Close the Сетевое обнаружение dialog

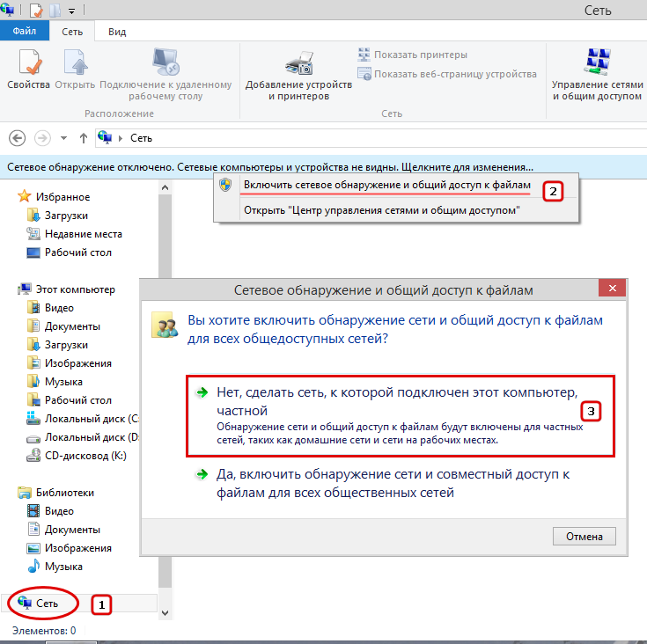[613, 289]
